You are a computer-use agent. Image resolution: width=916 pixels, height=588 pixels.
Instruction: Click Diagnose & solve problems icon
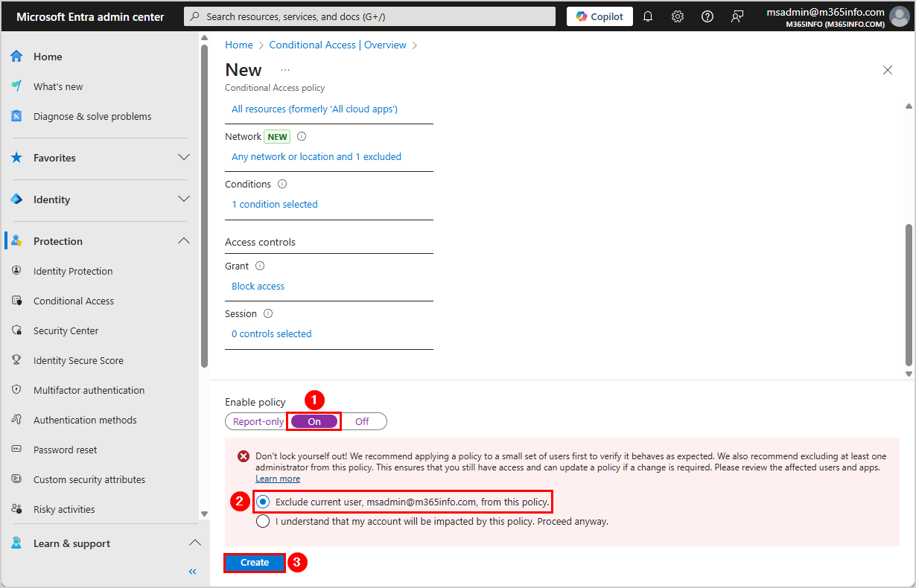(16, 116)
